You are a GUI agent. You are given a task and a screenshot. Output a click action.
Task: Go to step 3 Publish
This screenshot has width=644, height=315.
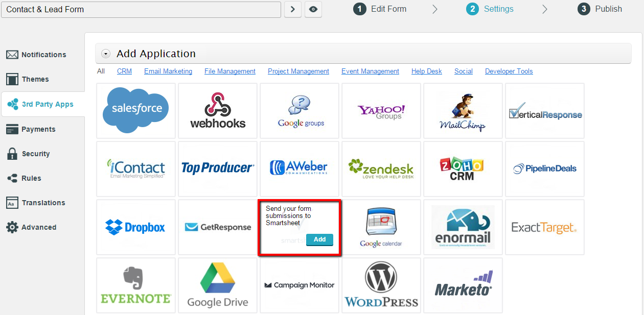[600, 9]
